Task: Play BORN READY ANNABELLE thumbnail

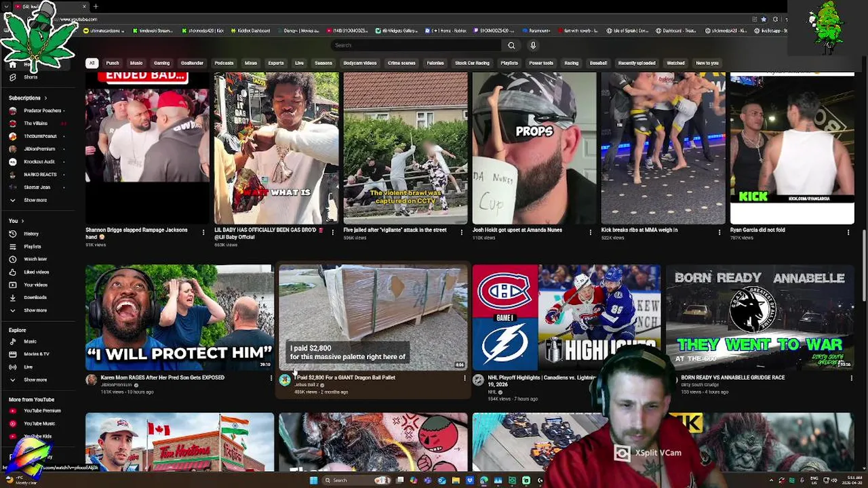Action: (x=759, y=317)
